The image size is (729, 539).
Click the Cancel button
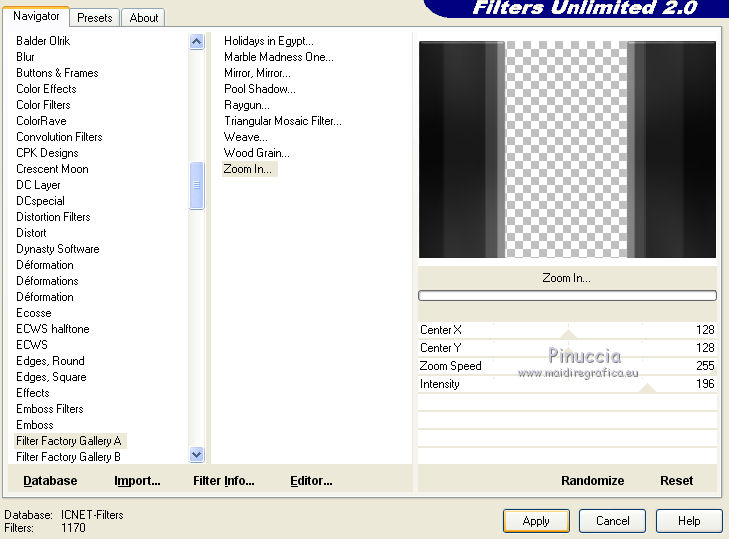pyautogui.click(x=612, y=521)
